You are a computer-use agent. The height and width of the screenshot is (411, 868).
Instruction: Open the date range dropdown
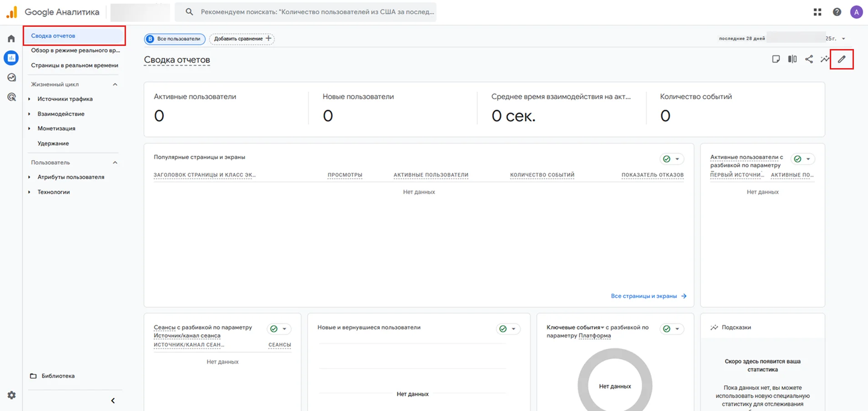[843, 39]
